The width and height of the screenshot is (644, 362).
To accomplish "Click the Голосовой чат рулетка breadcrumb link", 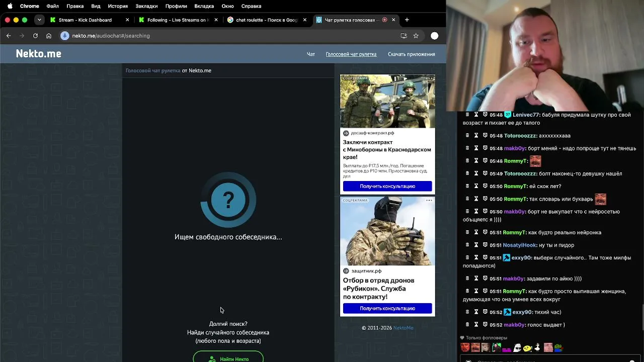I will click(x=153, y=70).
